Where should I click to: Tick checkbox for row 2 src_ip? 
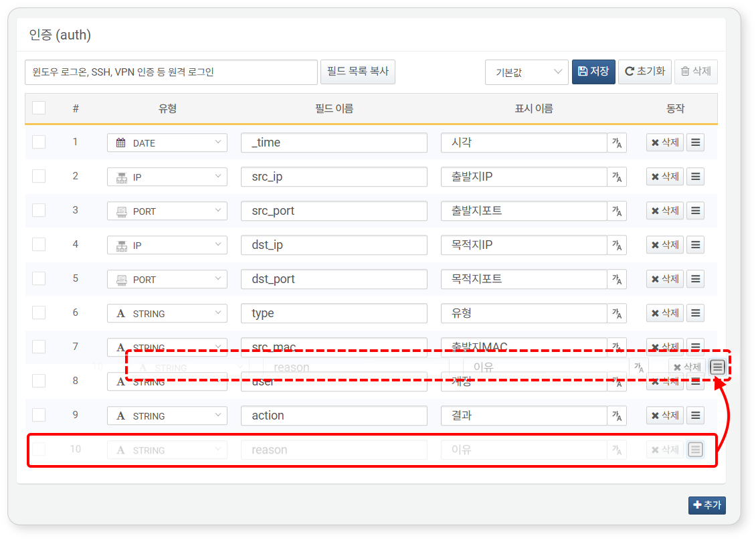(x=39, y=177)
